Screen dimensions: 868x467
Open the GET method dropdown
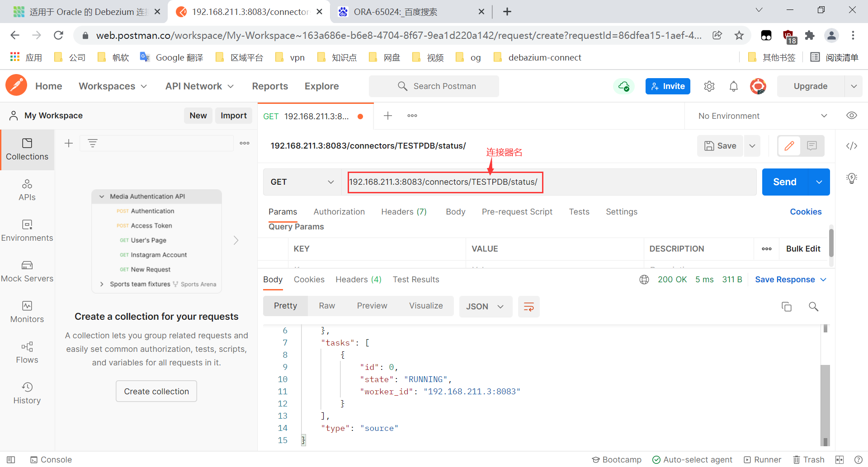(x=302, y=182)
